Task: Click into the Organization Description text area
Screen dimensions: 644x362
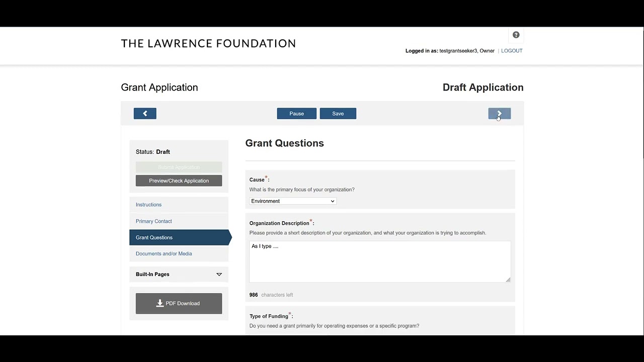Action: [x=380, y=261]
